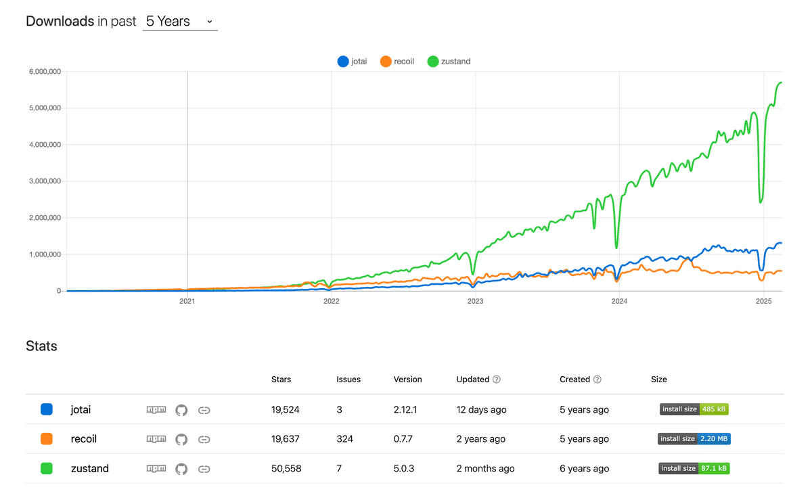Screen dimensions: 812x504
Task: Toggle zustand series in chart legend
Action: (449, 62)
